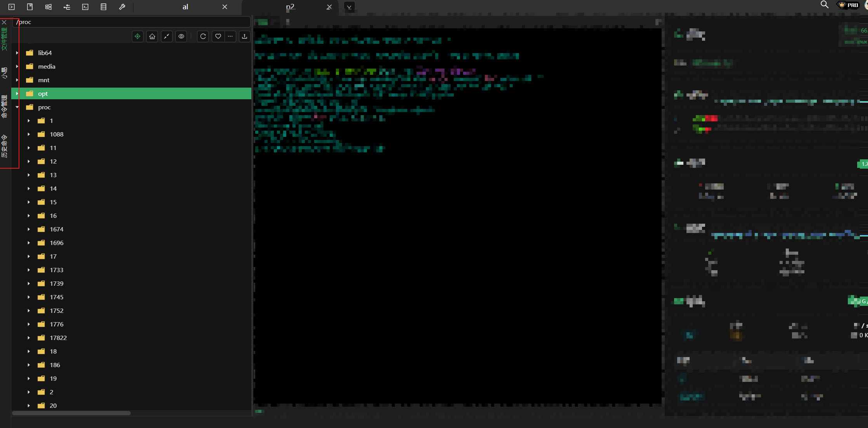Viewport: 868px width, 428px height.
Task: Select the opt folder row
Action: [x=131, y=93]
